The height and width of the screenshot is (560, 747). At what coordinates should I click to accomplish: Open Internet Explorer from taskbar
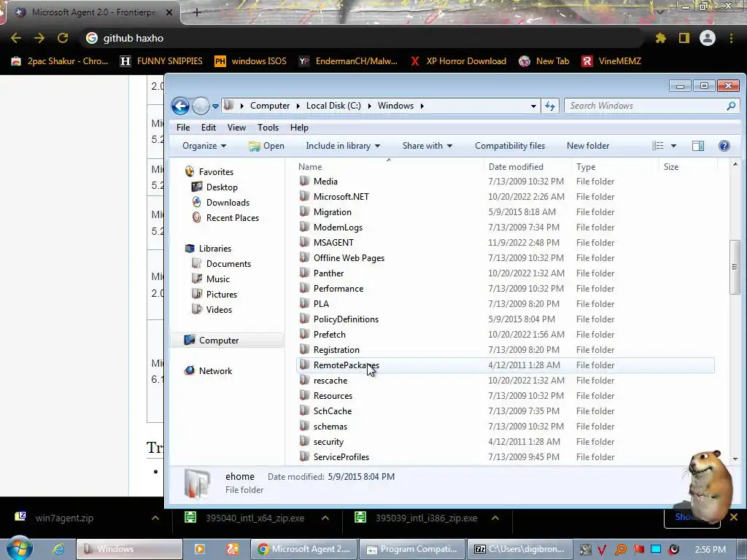[x=58, y=549]
